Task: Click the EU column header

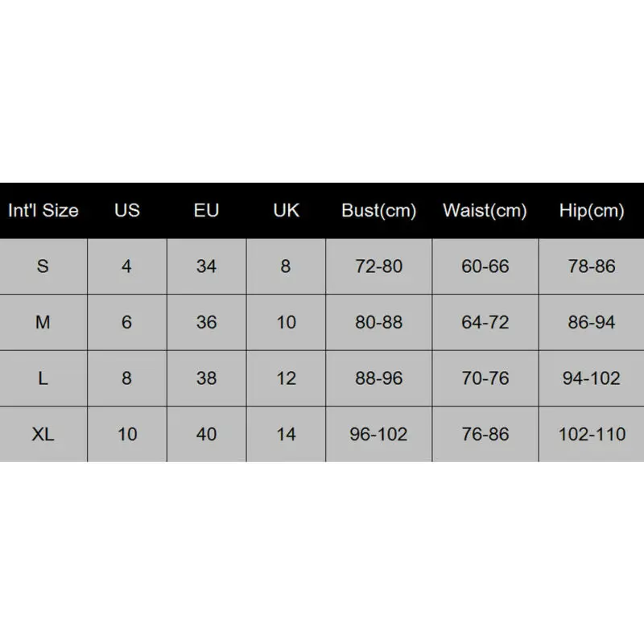Action: coord(206,211)
